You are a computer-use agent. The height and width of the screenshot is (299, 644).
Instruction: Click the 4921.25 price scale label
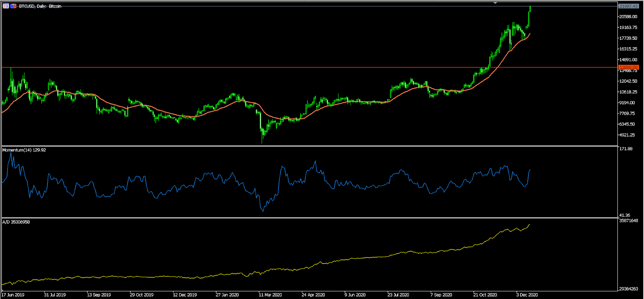627,135
